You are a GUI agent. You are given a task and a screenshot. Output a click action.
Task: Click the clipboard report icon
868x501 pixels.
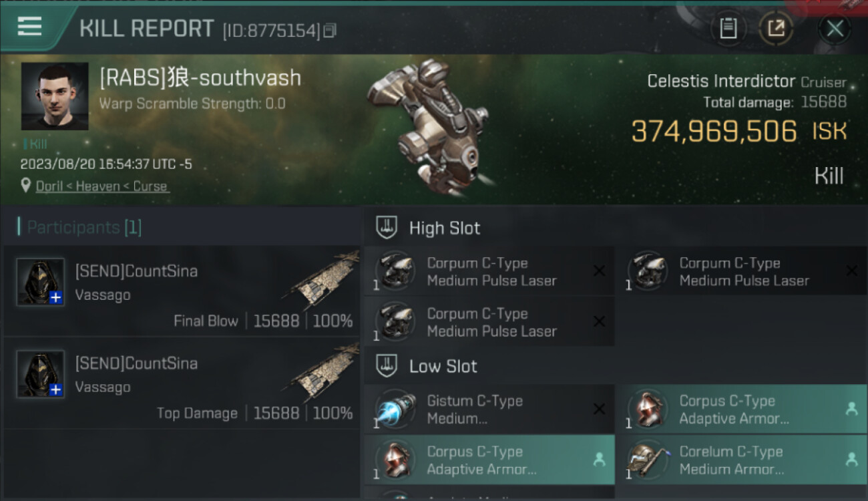point(728,28)
